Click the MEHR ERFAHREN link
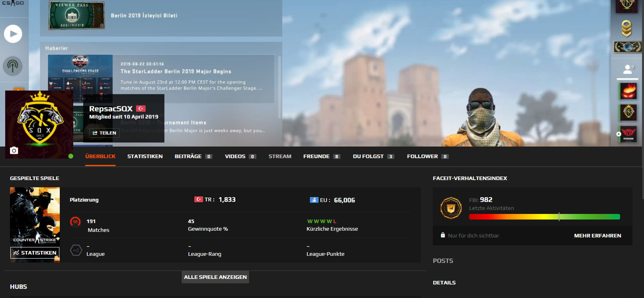Screen dimensions: 644x298 click(x=597, y=235)
